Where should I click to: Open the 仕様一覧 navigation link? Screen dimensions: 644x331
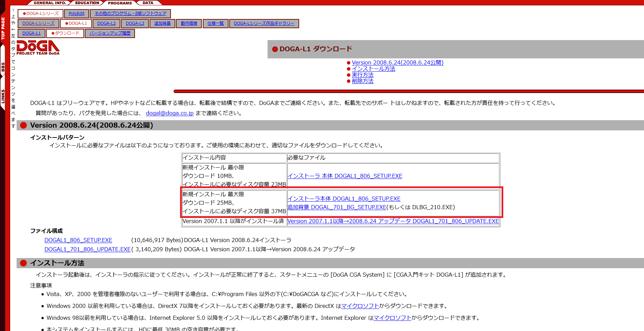[x=216, y=23]
